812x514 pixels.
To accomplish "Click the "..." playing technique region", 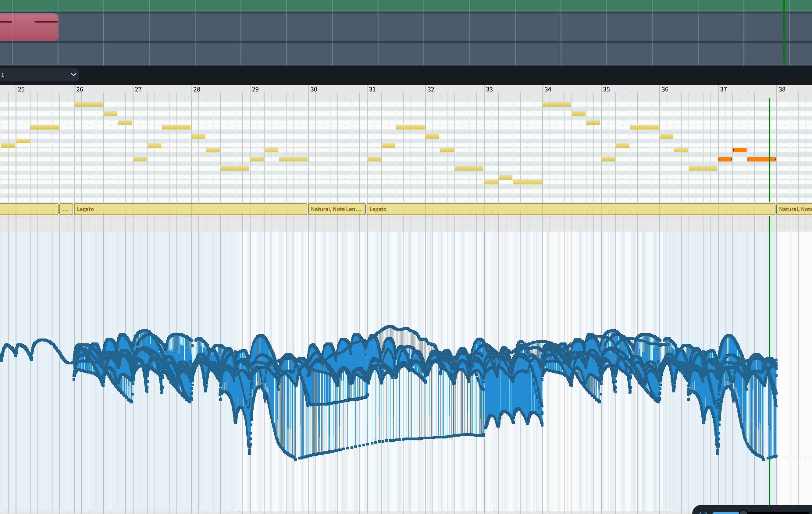I will pyautogui.click(x=66, y=209).
